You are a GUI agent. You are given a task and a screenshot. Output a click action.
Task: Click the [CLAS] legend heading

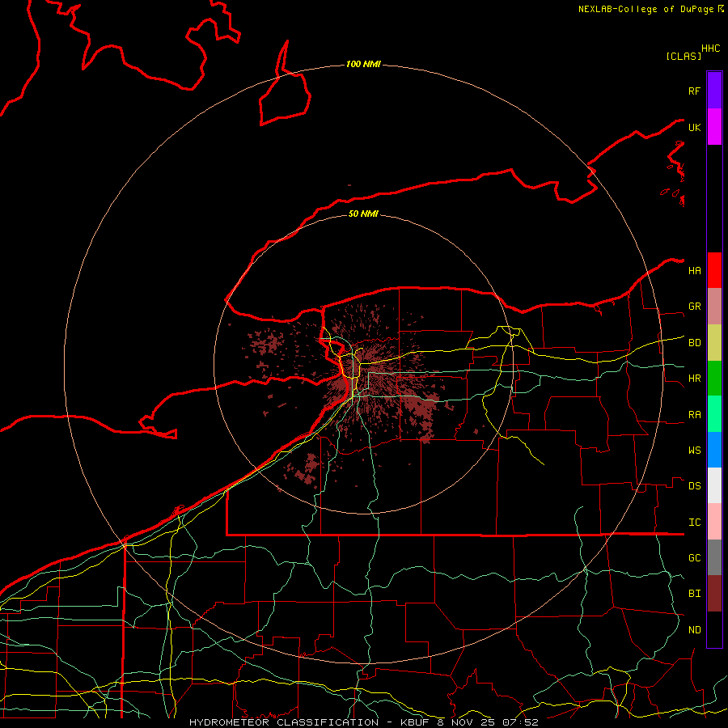(x=684, y=56)
